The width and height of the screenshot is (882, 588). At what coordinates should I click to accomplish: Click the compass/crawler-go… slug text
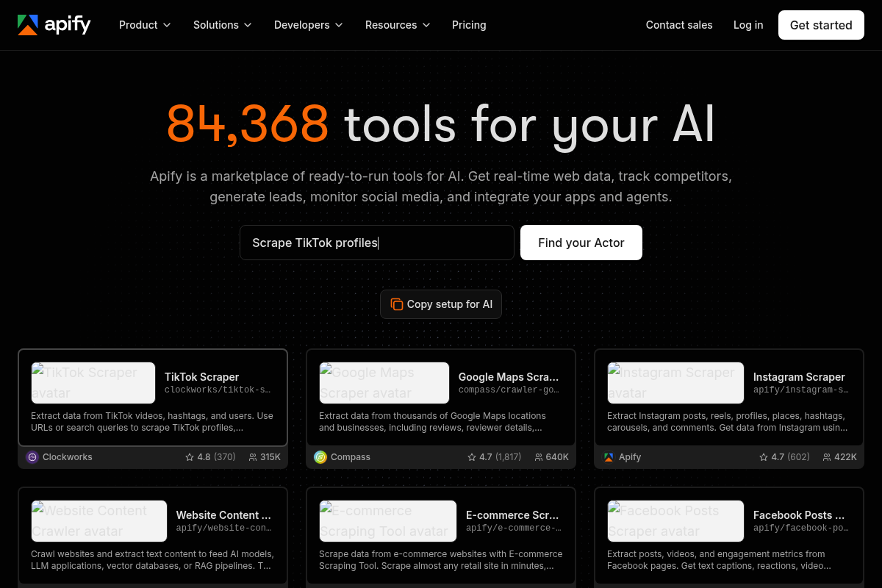click(509, 390)
